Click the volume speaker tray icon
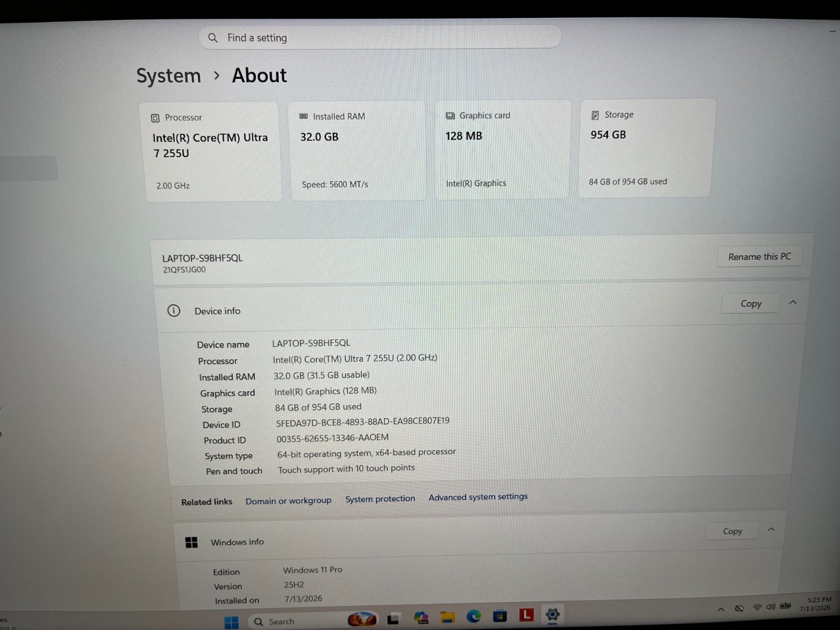The height and width of the screenshot is (630, 840). (x=771, y=607)
